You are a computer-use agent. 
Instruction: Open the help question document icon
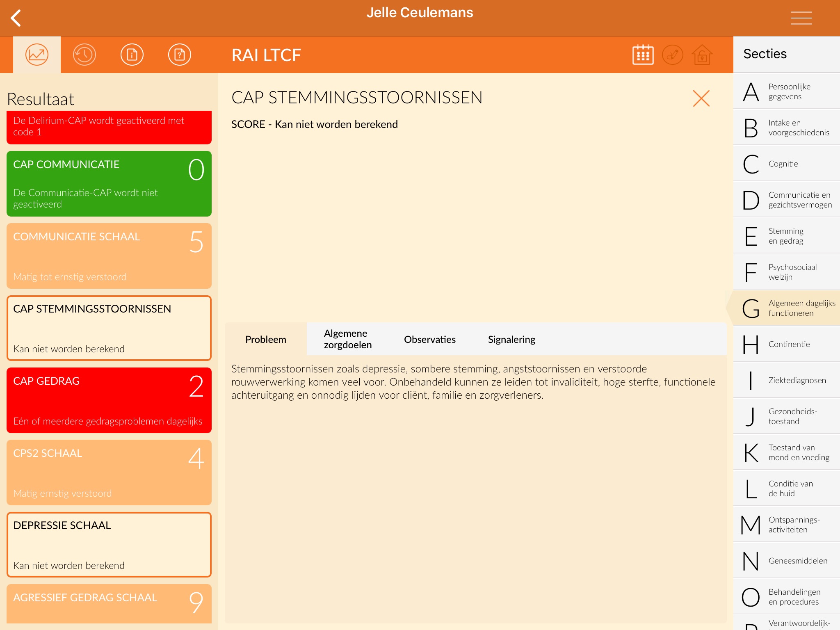pyautogui.click(x=180, y=55)
